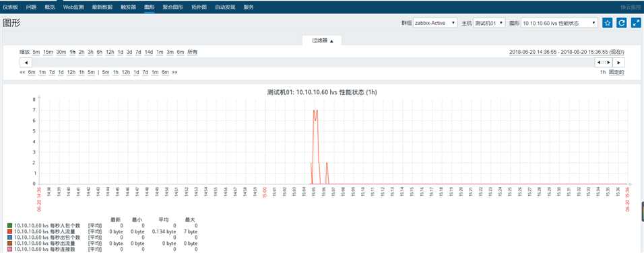Open 服务 menu item
Screen dimensions: 644x253
(x=249, y=7)
